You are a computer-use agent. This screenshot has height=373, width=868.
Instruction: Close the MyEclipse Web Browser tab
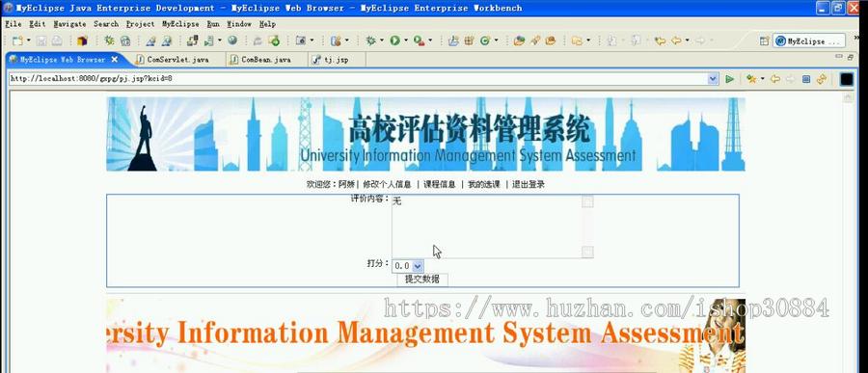click(x=115, y=59)
